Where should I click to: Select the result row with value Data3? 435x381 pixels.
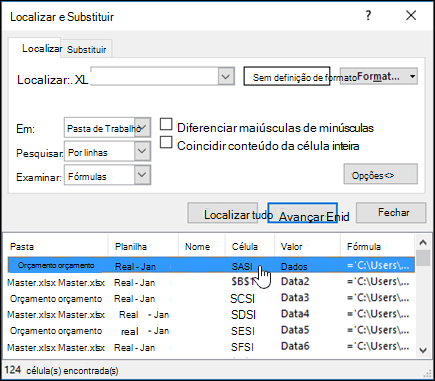pyautogui.click(x=211, y=298)
